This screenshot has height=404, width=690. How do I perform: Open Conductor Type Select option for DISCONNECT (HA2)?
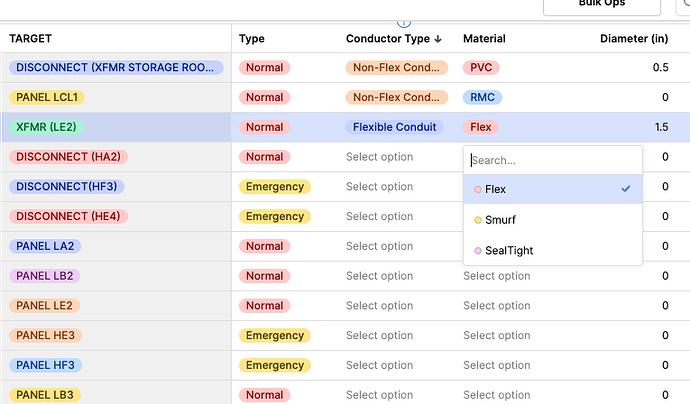pyautogui.click(x=379, y=157)
